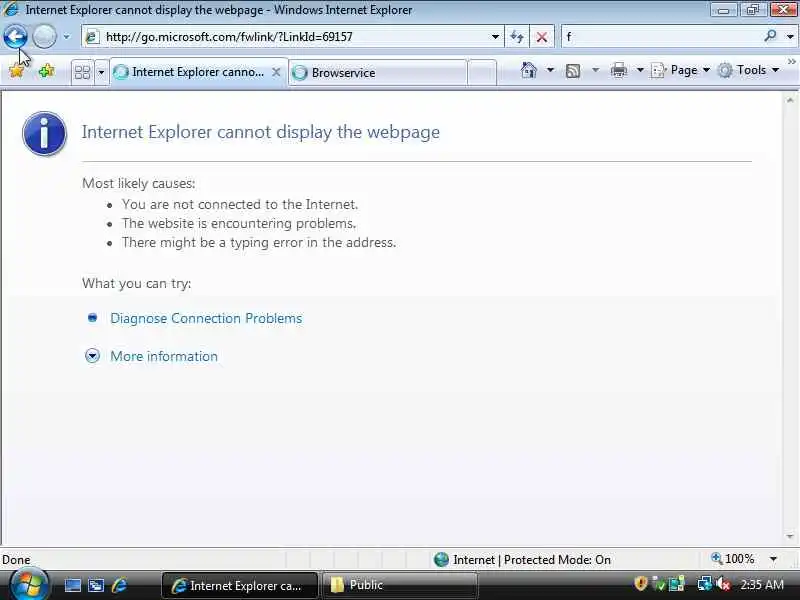
Task: Launch Internet Explorer from quick launch
Action: coord(119,585)
